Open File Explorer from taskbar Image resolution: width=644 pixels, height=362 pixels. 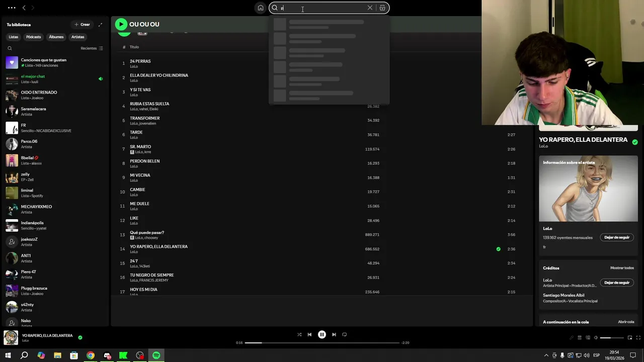pyautogui.click(x=58, y=355)
